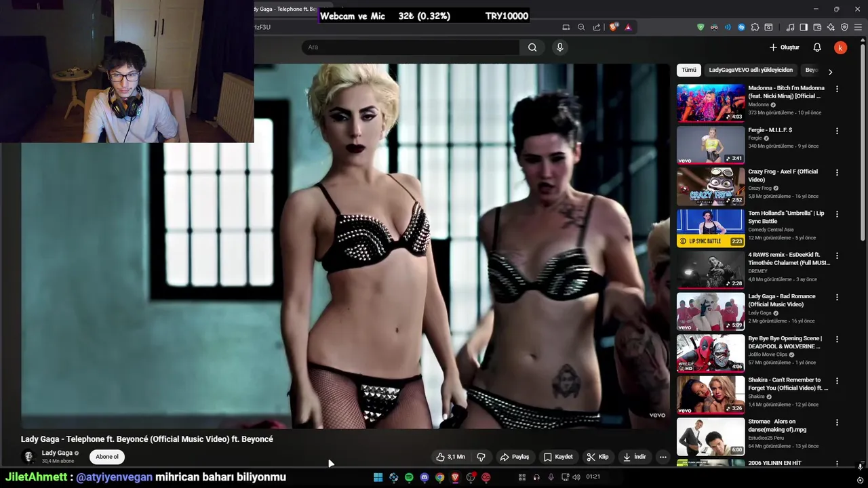The width and height of the screenshot is (868, 488).
Task: Open the green shield extension
Action: (x=701, y=27)
